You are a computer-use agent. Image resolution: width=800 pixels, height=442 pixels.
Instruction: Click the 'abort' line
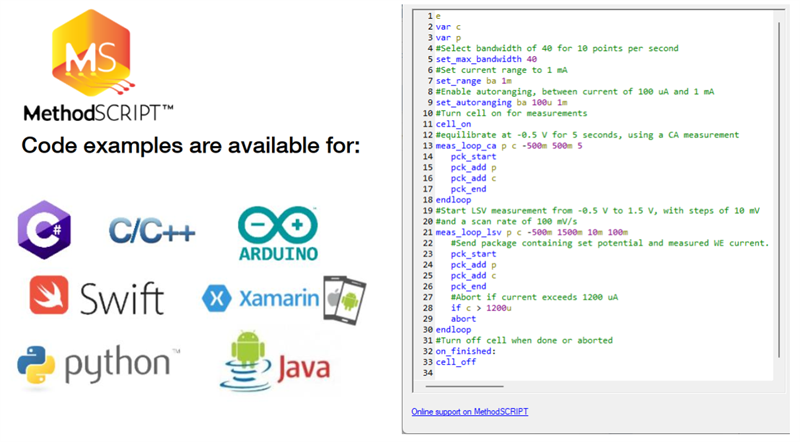pyautogui.click(x=463, y=318)
